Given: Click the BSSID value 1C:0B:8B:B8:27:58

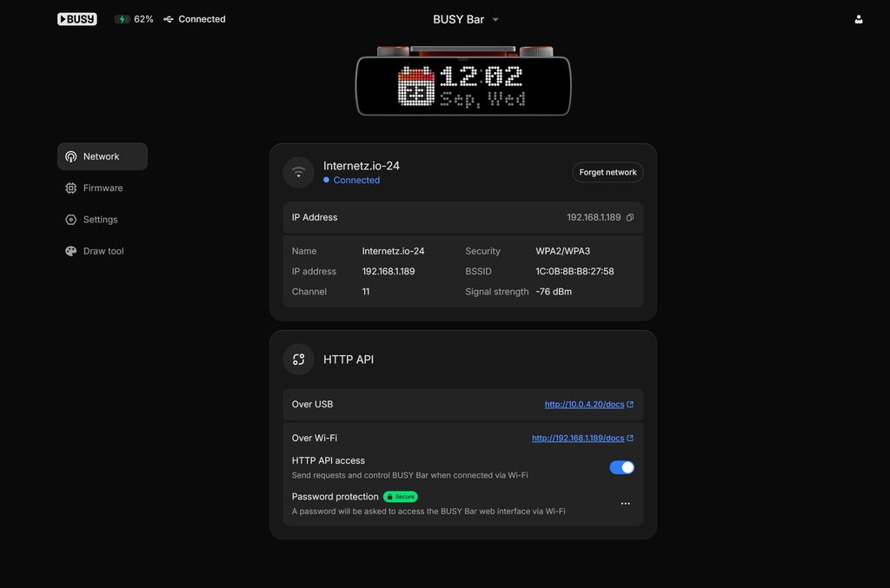Looking at the screenshot, I should point(575,272).
